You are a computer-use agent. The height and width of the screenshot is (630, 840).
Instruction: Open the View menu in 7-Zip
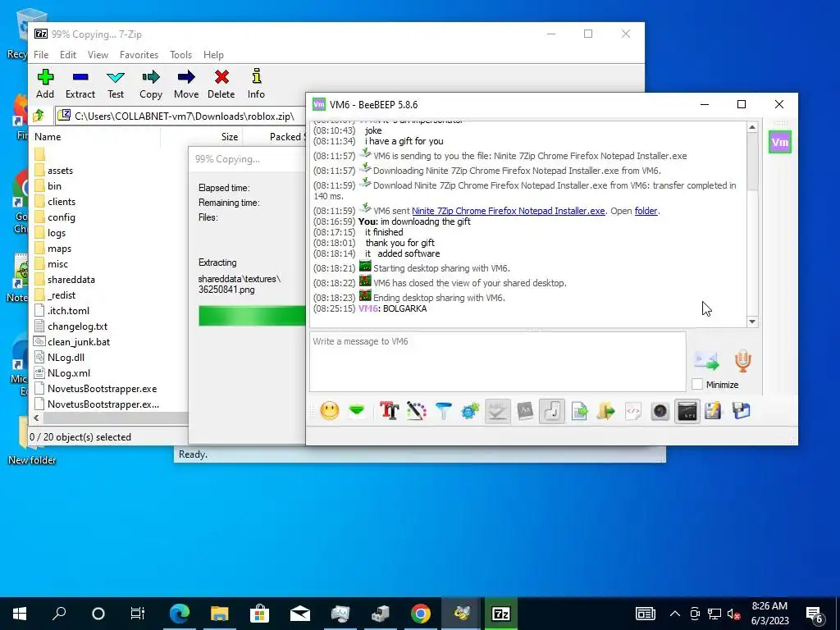(98, 55)
